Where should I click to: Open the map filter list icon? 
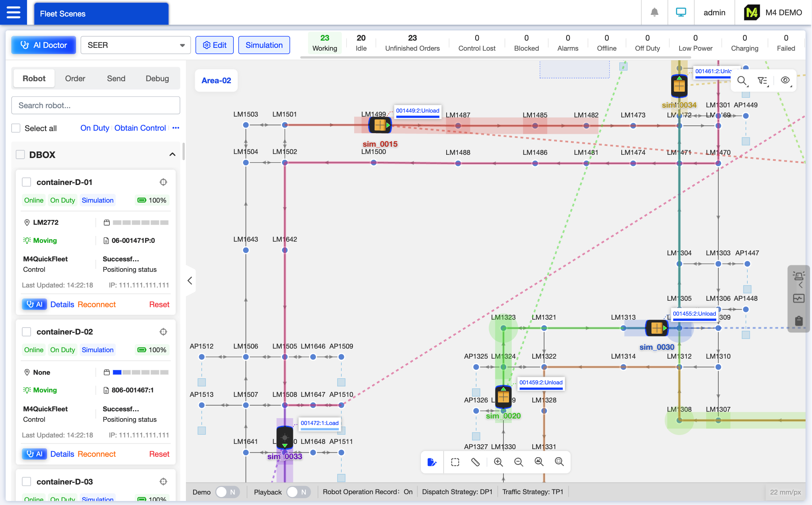point(763,80)
